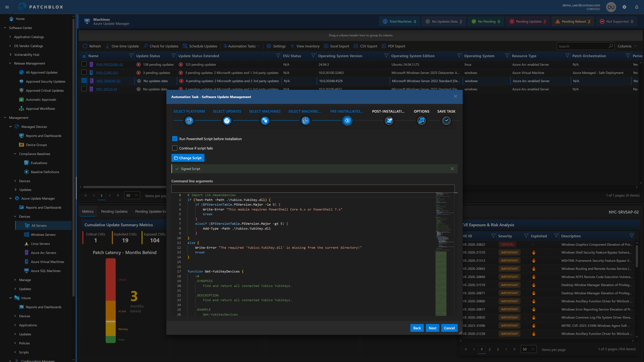Click the Options wizard step icon
This screenshot has width=644, height=362.
tap(421, 121)
